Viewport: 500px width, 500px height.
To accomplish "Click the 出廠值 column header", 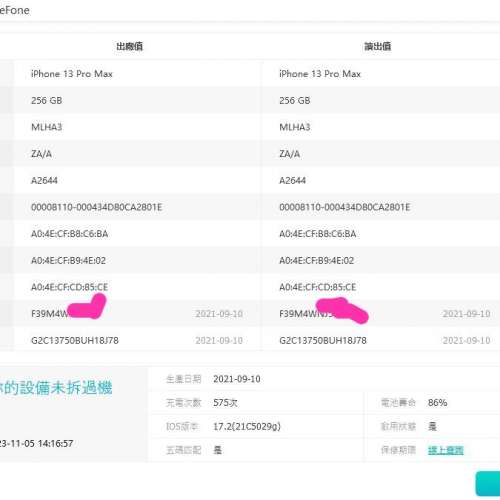I will click(129, 46).
